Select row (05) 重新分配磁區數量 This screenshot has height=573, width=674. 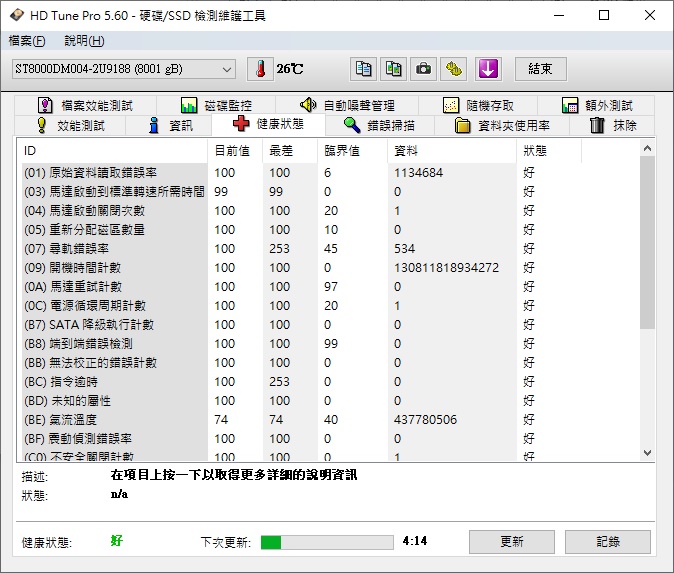coord(329,230)
